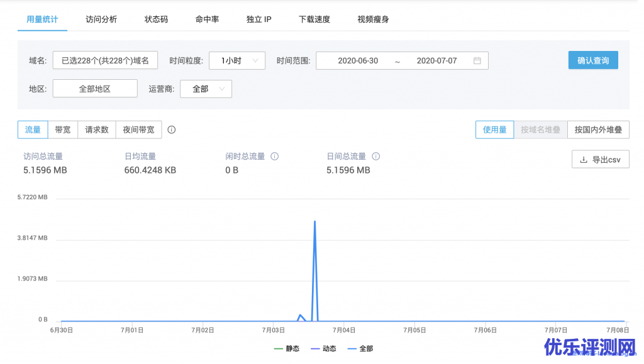This screenshot has height=364, width=644.
Task: Click info icon next to 闲时总流量
Action: click(274, 157)
